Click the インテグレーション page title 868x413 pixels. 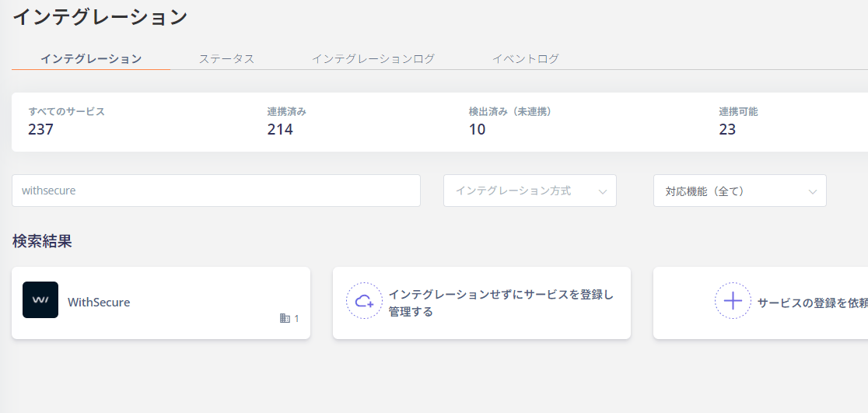click(x=100, y=17)
